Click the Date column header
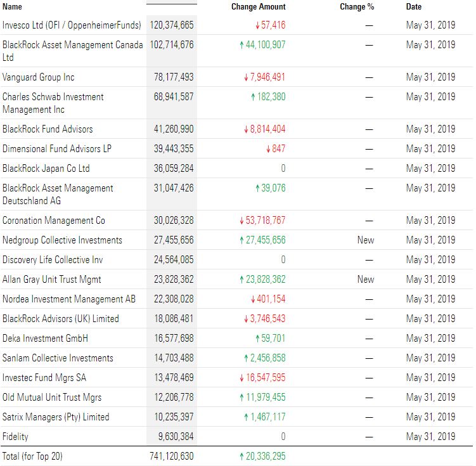The width and height of the screenshot is (476, 466). click(414, 7)
